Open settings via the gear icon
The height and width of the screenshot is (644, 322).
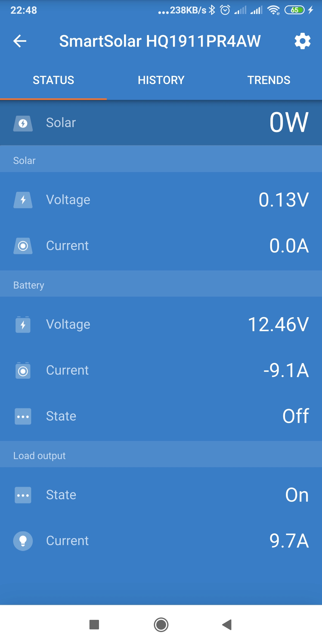[x=302, y=41]
